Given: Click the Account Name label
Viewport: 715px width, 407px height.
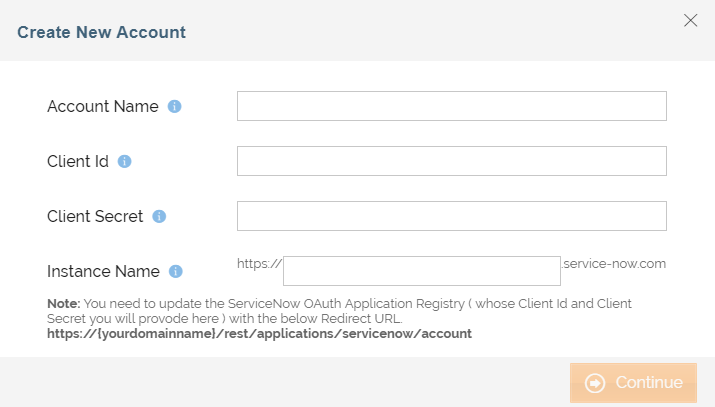Looking at the screenshot, I should tap(102, 106).
